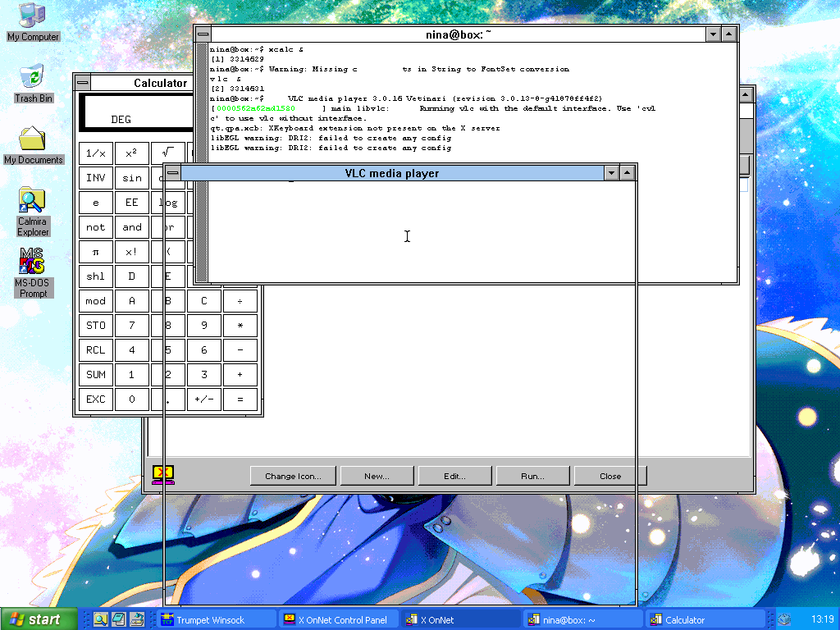This screenshot has height=630, width=840.
Task: Click the system tray icon beside the clock
Action: [x=784, y=620]
